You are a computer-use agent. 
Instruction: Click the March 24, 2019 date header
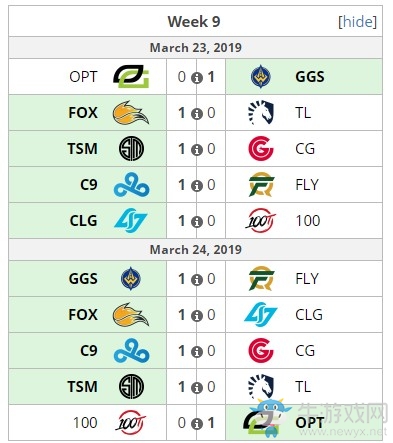coord(196,249)
